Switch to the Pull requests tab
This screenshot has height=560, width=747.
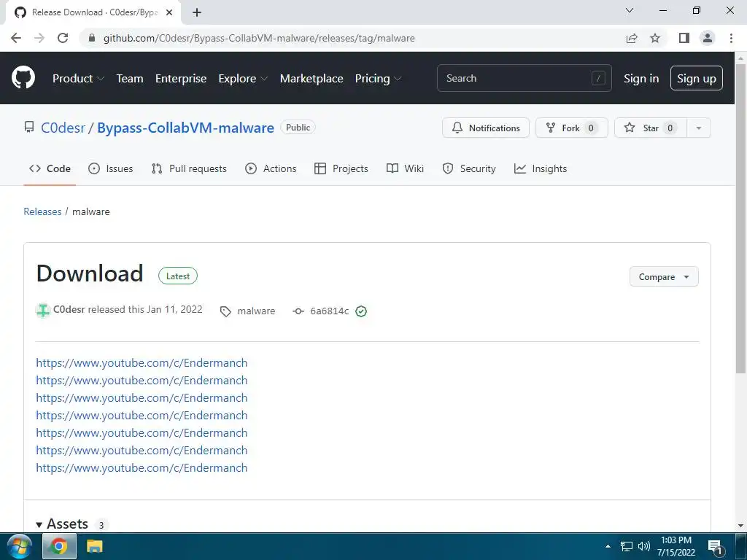(189, 168)
